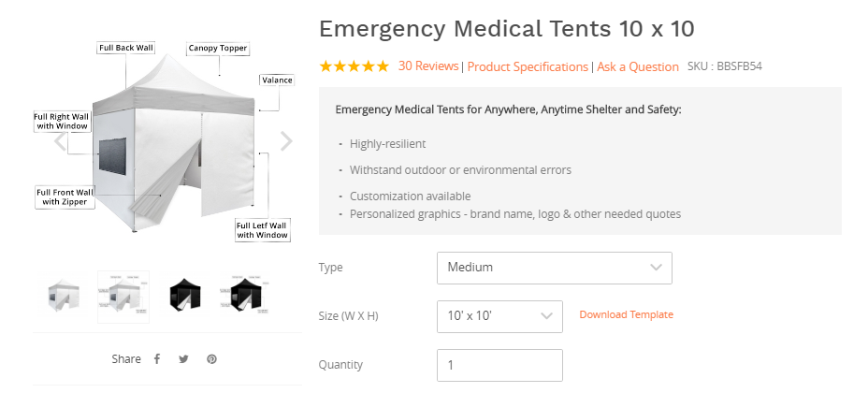This screenshot has width=868, height=393.
Task: Click the Ask a Question link
Action: coord(638,66)
